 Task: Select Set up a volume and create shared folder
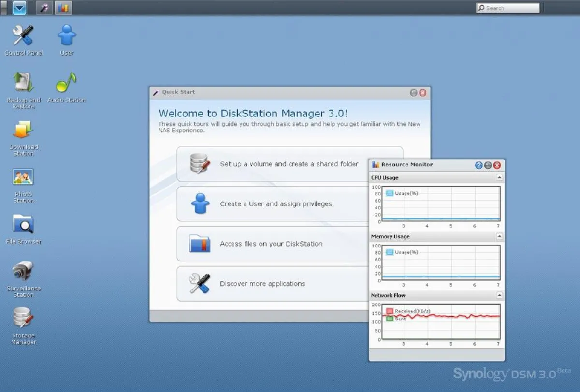tap(289, 164)
